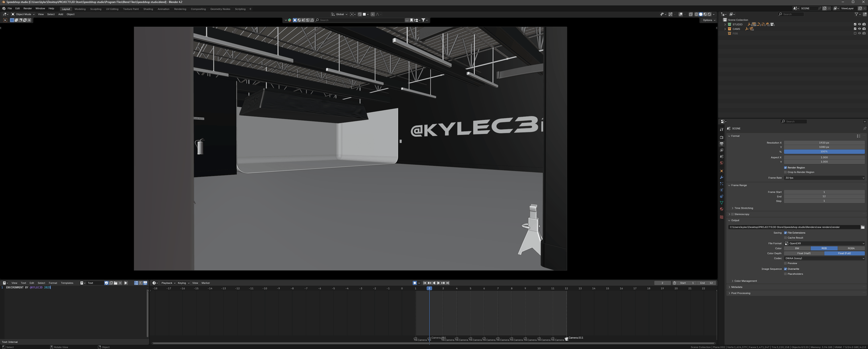Jump to the timeline end frame

click(x=448, y=283)
